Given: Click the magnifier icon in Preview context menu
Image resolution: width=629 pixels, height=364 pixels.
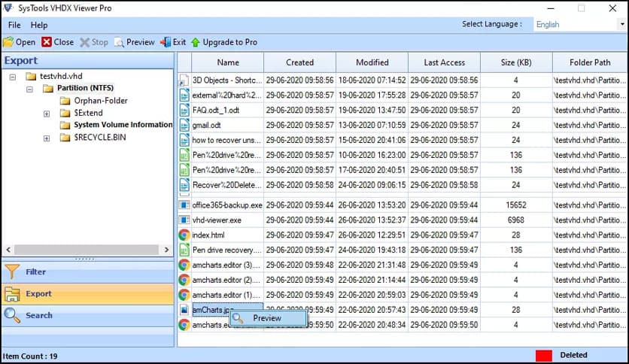Looking at the screenshot, I should 238,318.
